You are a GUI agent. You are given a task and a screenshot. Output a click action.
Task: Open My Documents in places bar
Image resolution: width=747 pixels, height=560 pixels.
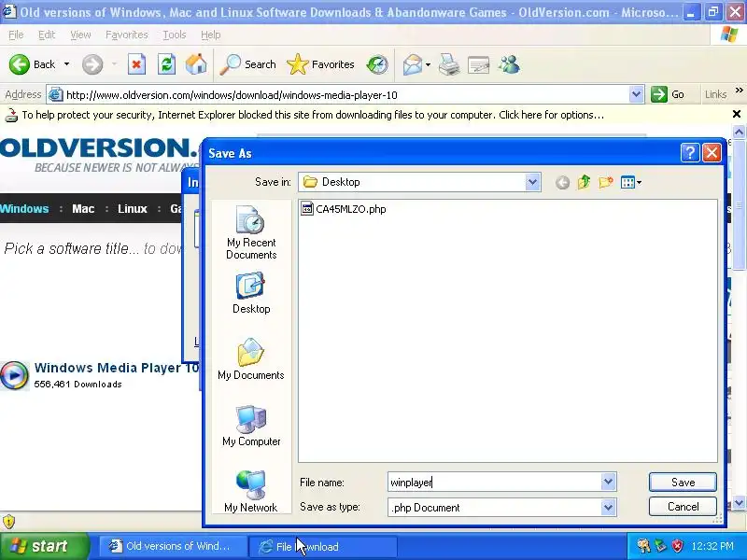coord(251,359)
